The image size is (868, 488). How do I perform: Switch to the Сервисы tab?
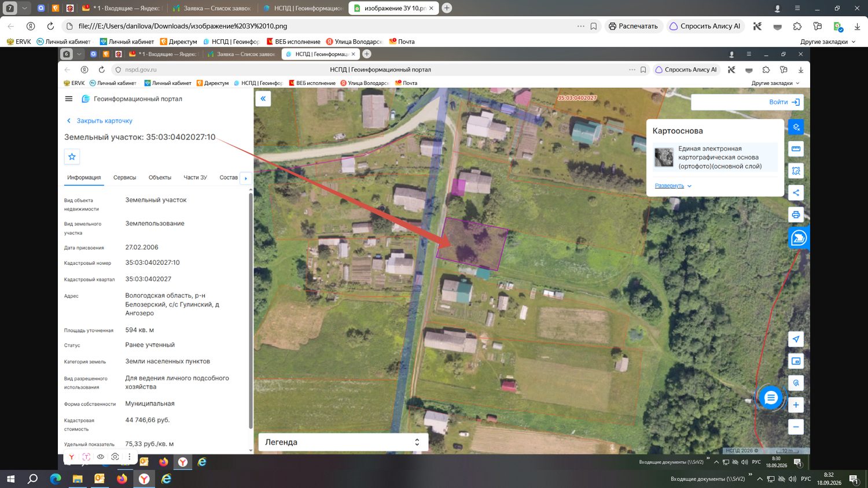pos(124,178)
